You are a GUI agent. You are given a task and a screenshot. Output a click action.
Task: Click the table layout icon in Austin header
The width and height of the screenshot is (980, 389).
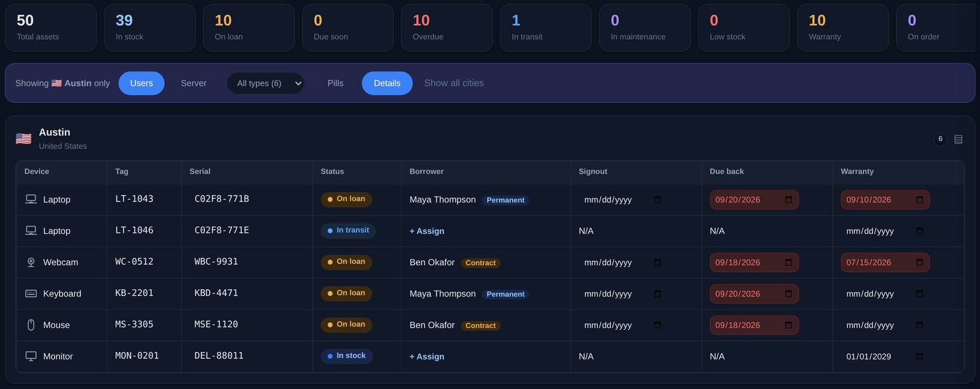(959, 140)
